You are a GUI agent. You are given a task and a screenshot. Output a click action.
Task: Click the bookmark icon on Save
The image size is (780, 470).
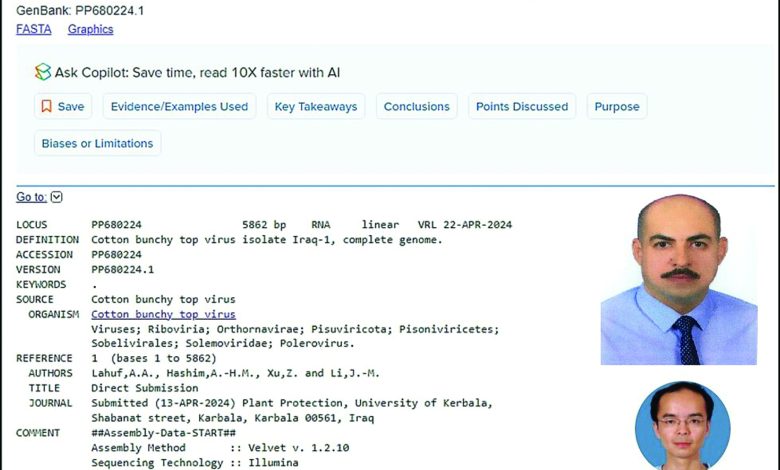pyautogui.click(x=46, y=107)
